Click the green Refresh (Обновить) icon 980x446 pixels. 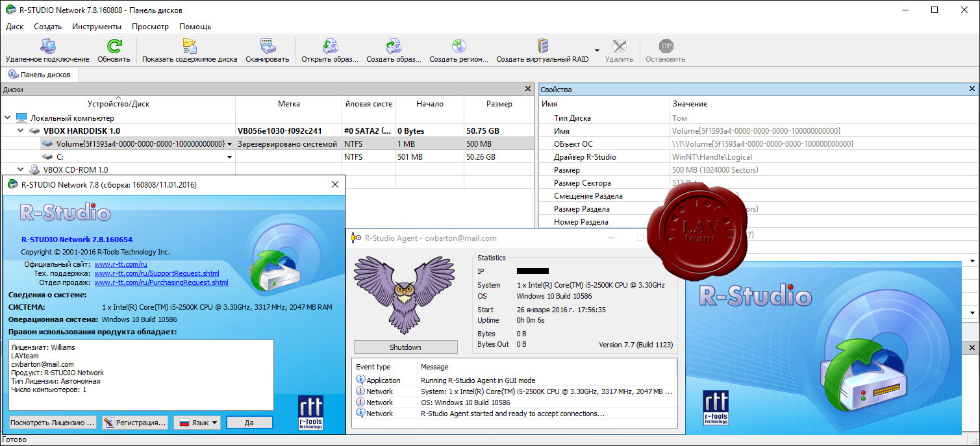pyautogui.click(x=114, y=46)
